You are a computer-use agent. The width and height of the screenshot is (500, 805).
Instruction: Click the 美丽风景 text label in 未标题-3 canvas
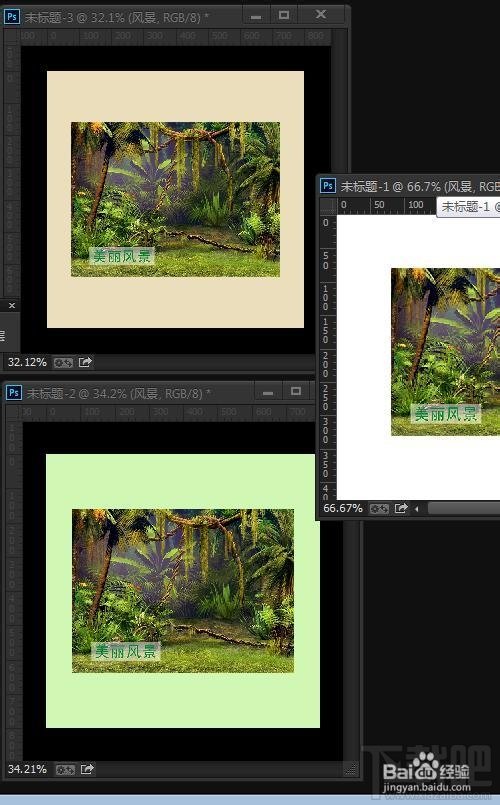[121, 256]
